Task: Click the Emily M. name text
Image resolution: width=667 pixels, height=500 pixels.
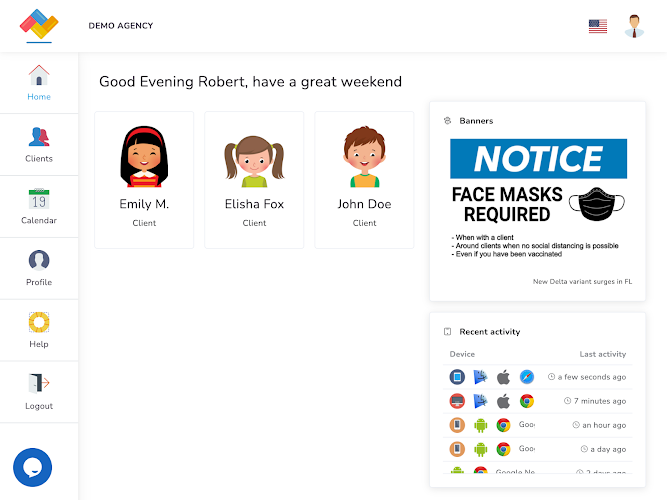Action: point(144,204)
